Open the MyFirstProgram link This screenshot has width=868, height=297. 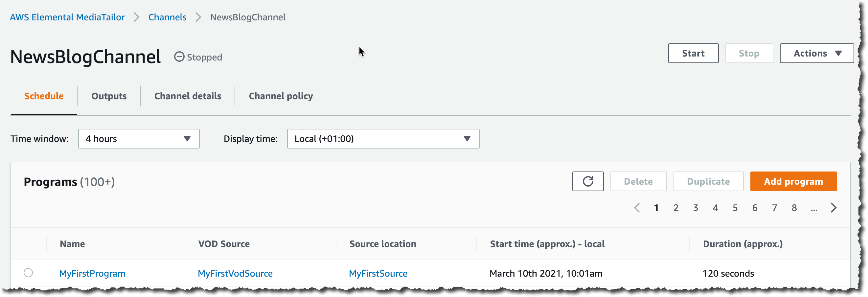[92, 273]
